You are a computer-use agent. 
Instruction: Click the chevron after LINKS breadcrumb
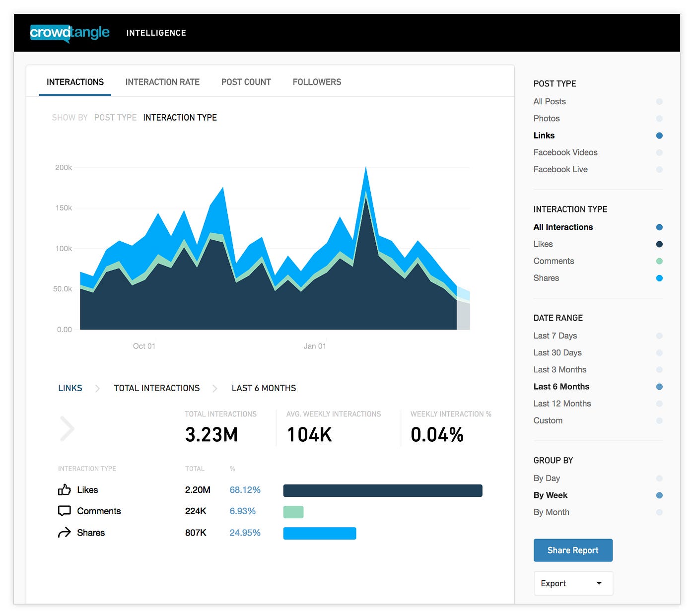point(97,388)
